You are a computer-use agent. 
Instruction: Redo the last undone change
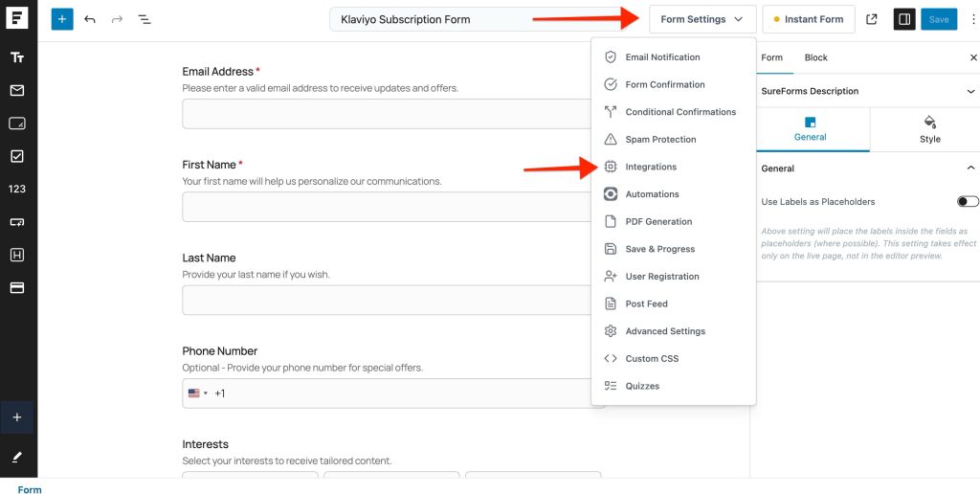117,19
